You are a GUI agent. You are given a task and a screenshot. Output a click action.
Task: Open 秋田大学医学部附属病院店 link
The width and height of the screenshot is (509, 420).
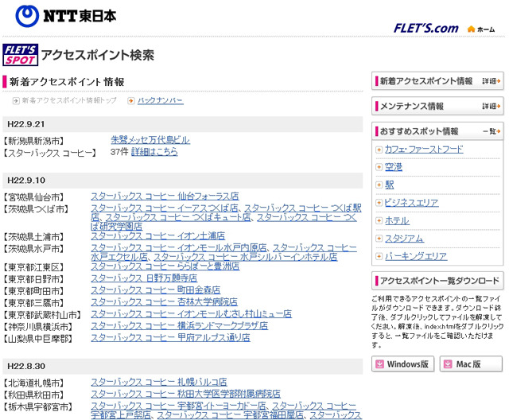click(185, 394)
